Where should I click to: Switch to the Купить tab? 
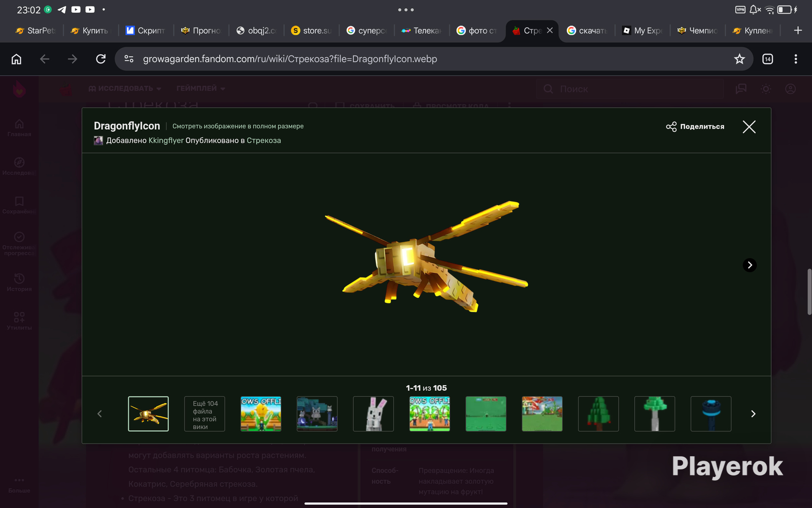[90, 30]
